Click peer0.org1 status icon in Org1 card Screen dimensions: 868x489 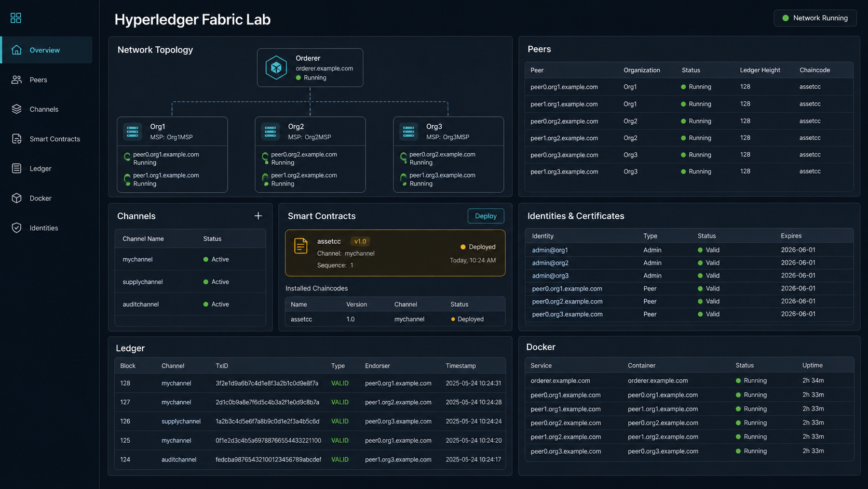click(x=127, y=157)
